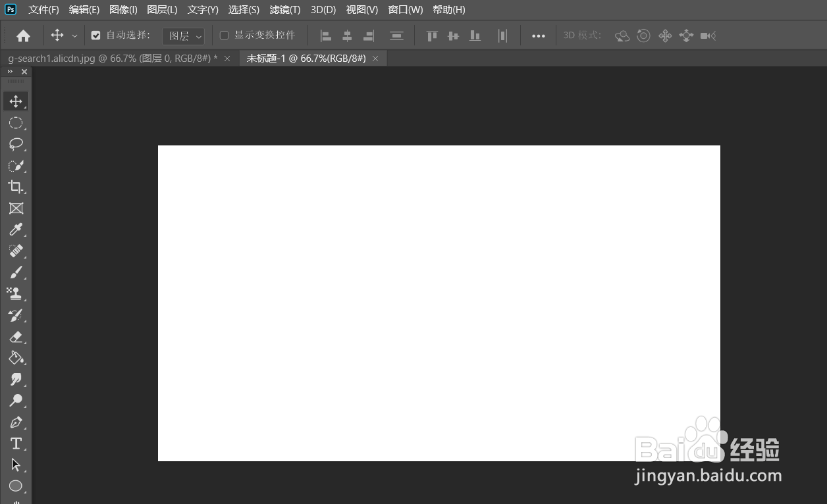Select the Ellipse shape tool

point(16,486)
